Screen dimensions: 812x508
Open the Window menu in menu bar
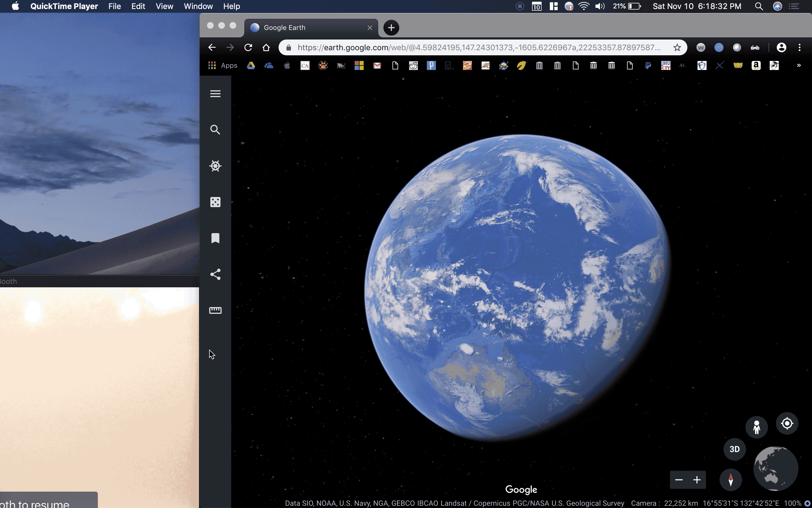pyautogui.click(x=198, y=6)
